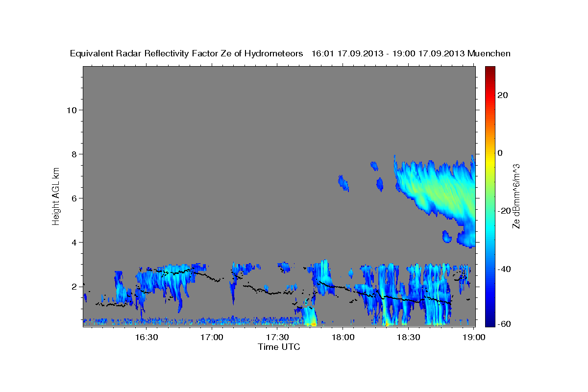
Task: Click the height tick label 4
Action: coord(74,242)
